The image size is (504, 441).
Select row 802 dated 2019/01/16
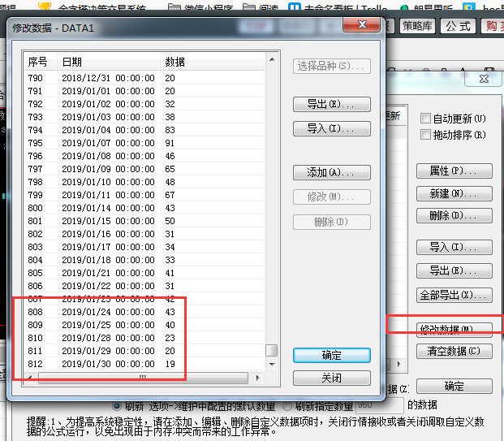pos(144,234)
